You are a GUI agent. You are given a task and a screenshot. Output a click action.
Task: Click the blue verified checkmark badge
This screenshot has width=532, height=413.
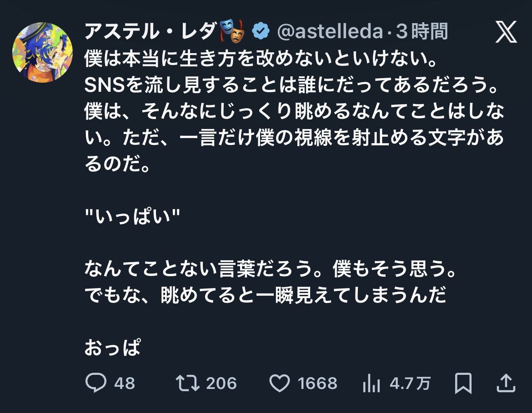pos(261,31)
